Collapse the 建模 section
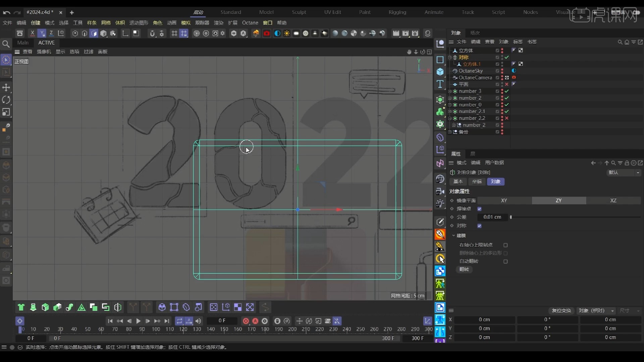 pos(453,236)
